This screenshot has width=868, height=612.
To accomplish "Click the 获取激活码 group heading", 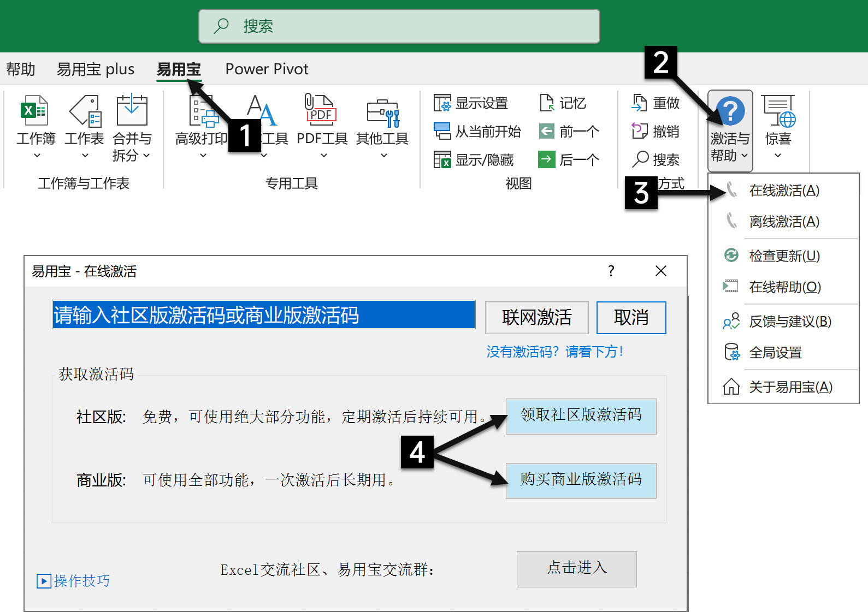I will coord(96,374).
